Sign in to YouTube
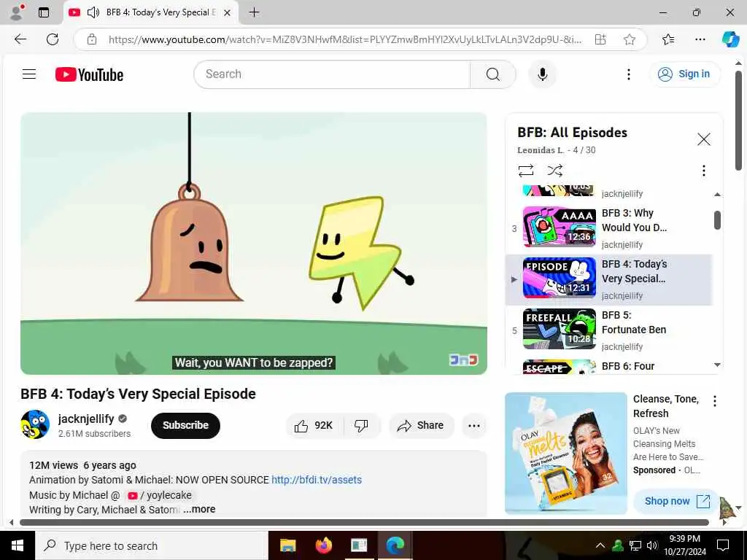 (684, 74)
